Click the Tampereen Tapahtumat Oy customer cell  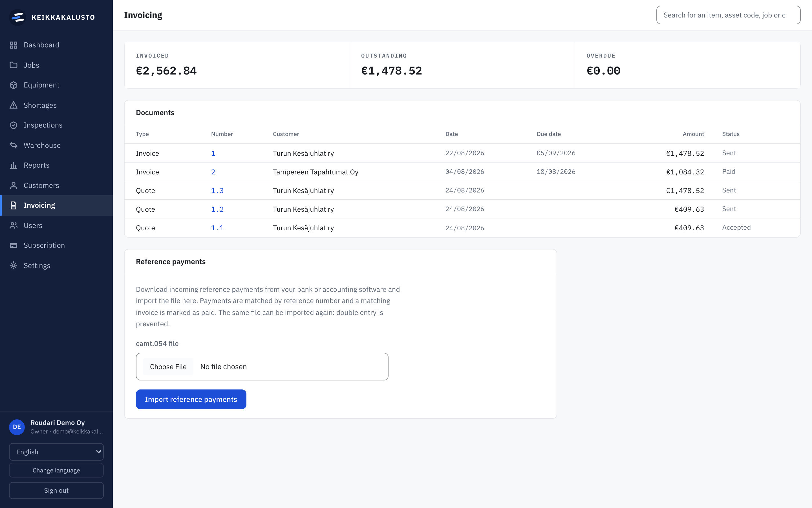315,172
